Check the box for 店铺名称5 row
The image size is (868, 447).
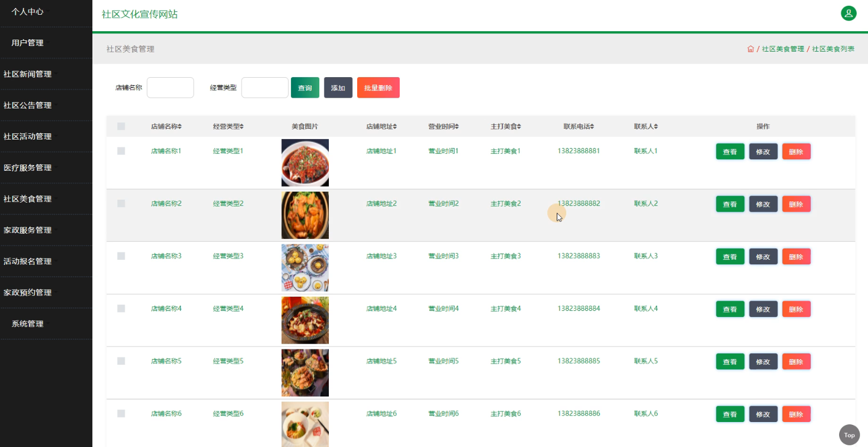[121, 361]
